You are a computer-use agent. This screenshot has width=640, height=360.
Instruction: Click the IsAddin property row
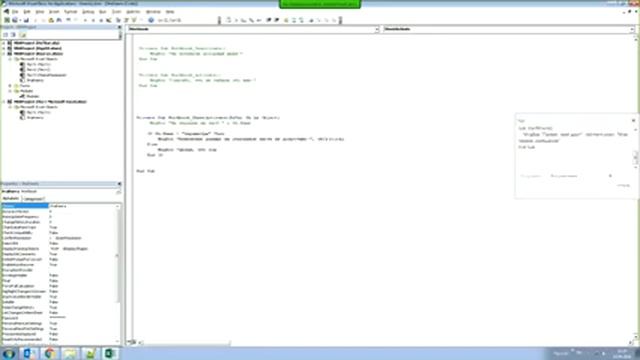click(59, 302)
